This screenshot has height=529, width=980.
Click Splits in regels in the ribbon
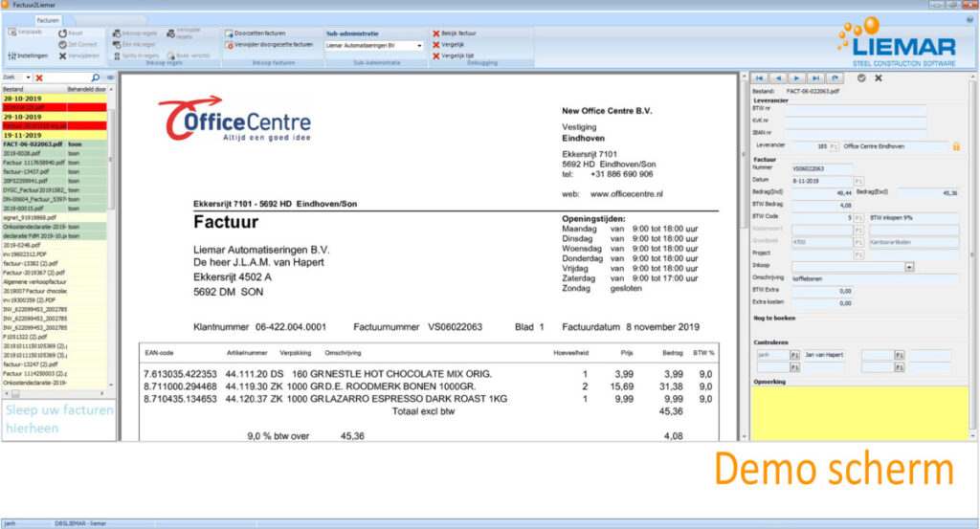[136, 55]
